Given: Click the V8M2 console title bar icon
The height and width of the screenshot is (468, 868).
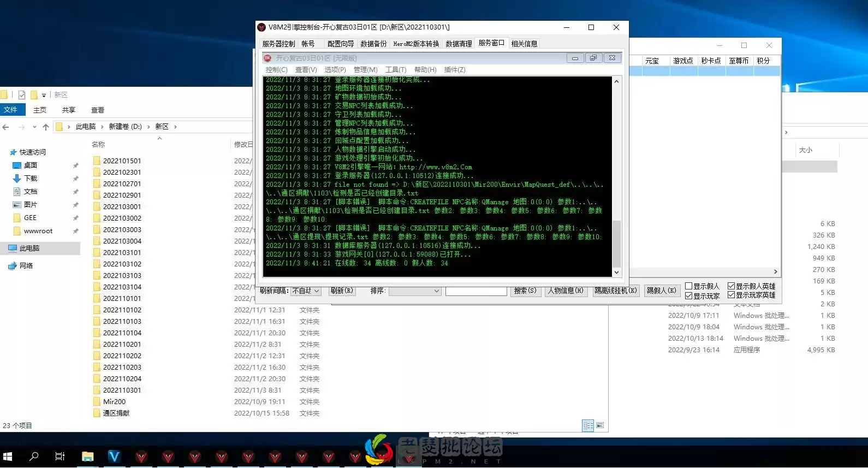Looking at the screenshot, I should 262,27.
